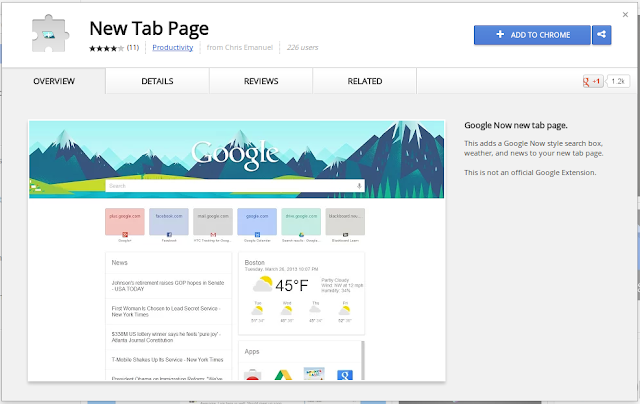The image size is (640, 404).
Task: Click the drive.google.com tile in the preview
Action: (301, 222)
